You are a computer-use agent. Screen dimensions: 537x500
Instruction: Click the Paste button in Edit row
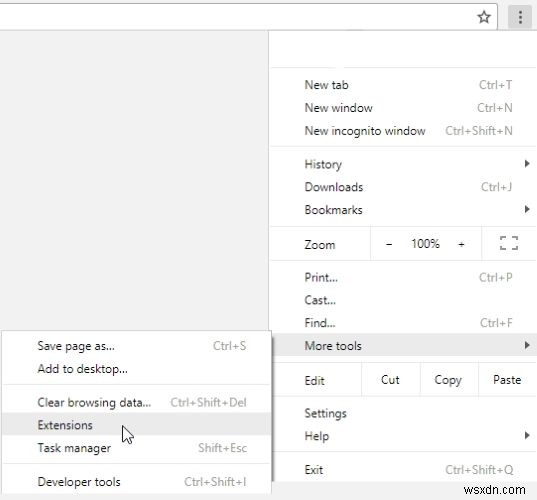(x=507, y=380)
